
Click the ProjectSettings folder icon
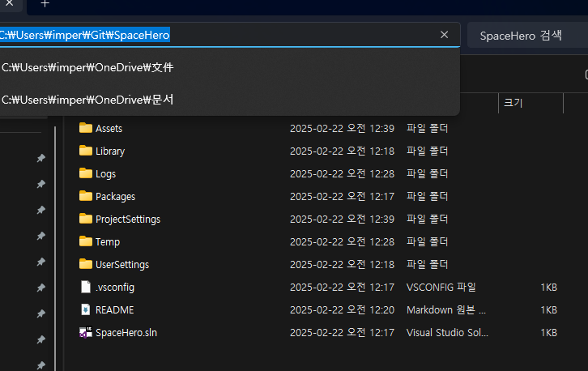(86, 219)
